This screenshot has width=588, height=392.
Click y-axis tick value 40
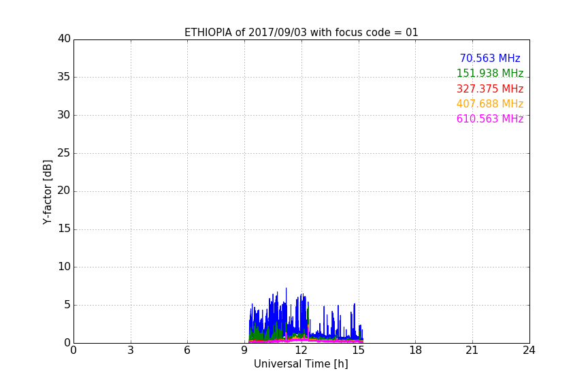coord(64,39)
